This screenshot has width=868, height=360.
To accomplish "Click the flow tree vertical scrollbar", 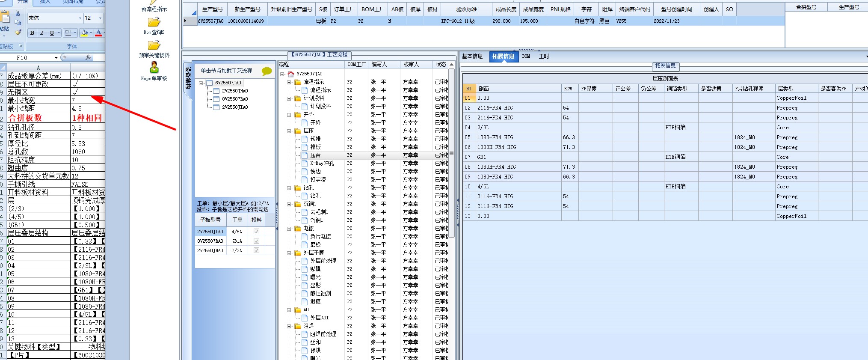I will pos(452,153).
